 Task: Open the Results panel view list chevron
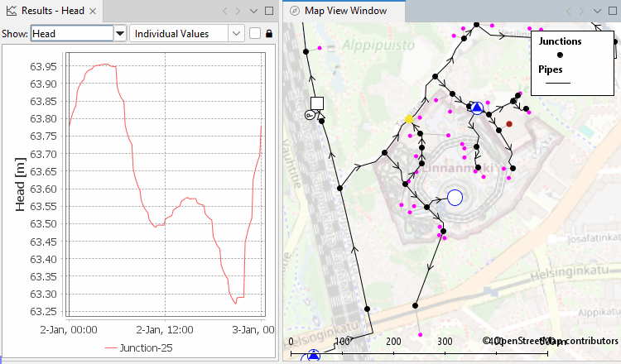tap(253, 11)
